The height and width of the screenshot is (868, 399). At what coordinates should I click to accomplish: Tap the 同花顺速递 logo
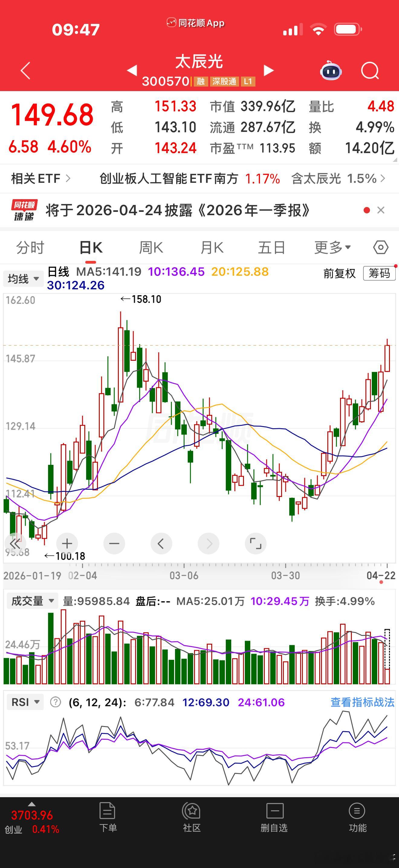pyautogui.click(x=24, y=210)
